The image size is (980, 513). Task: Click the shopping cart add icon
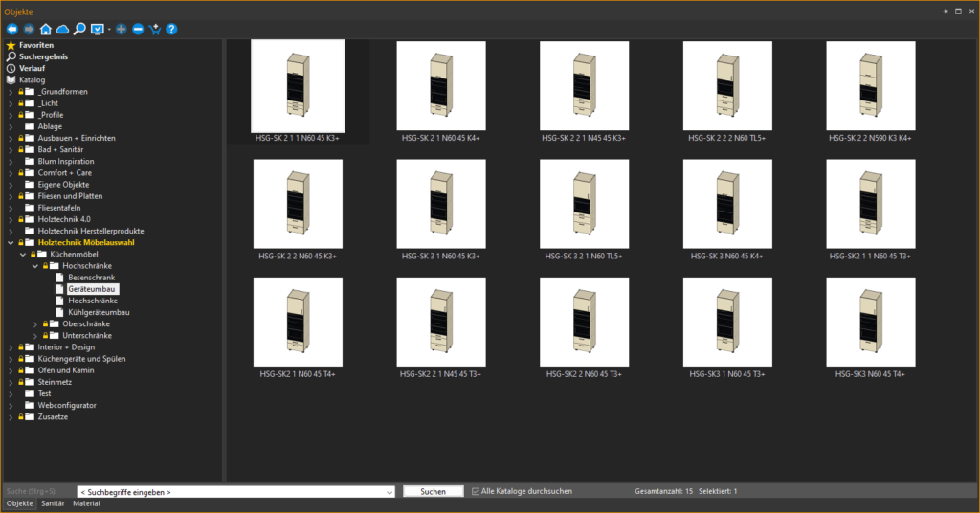154,30
